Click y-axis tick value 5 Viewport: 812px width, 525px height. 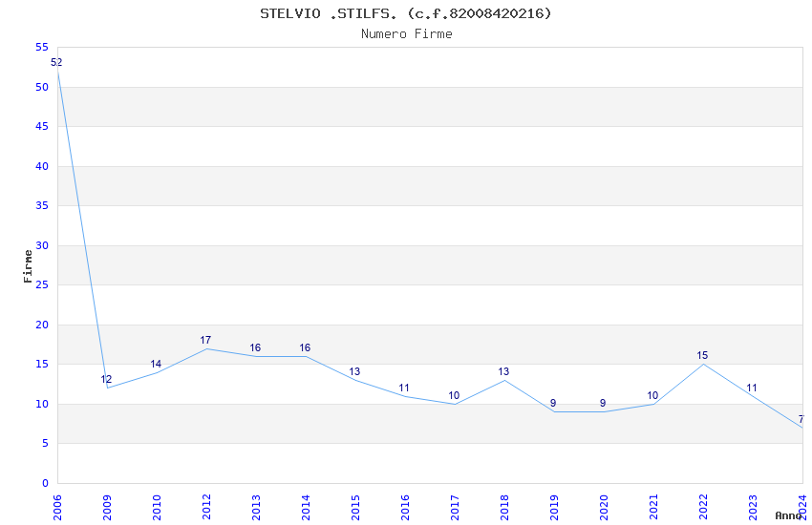(45, 443)
